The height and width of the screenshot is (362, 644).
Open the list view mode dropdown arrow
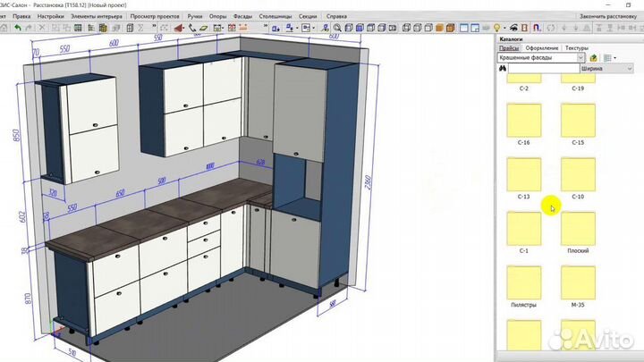click(615, 58)
